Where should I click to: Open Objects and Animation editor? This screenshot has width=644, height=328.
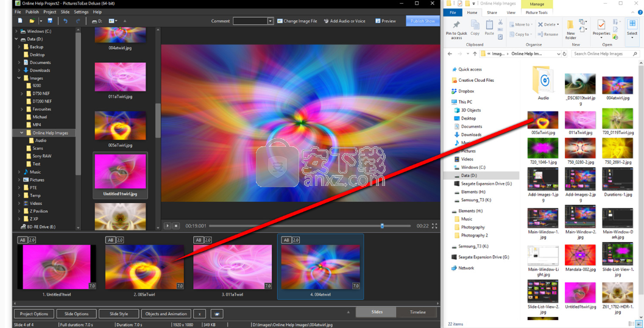point(166,313)
